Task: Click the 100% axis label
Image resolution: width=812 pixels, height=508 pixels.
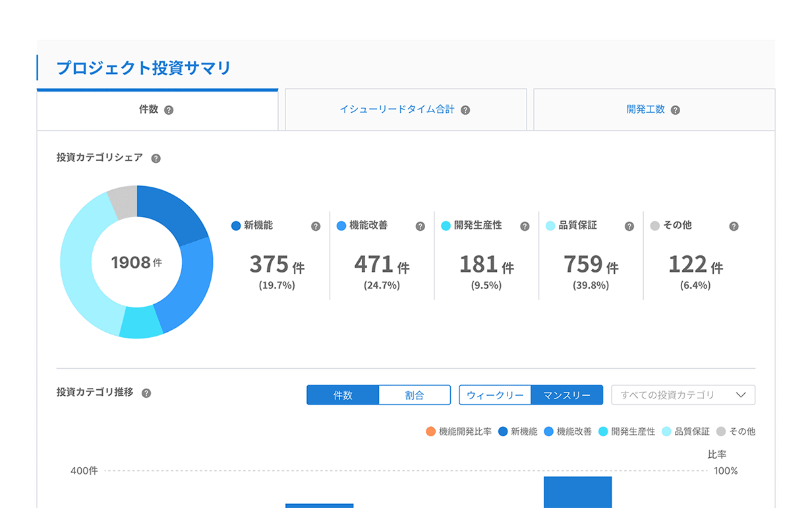Action: pyautogui.click(x=726, y=471)
